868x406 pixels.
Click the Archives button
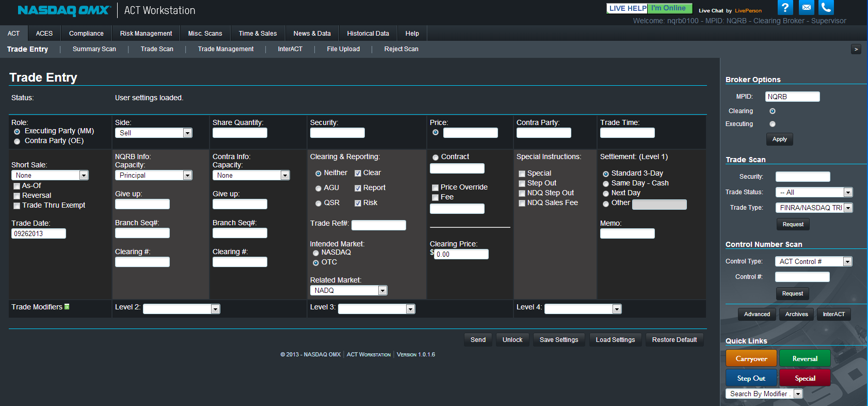coord(797,314)
